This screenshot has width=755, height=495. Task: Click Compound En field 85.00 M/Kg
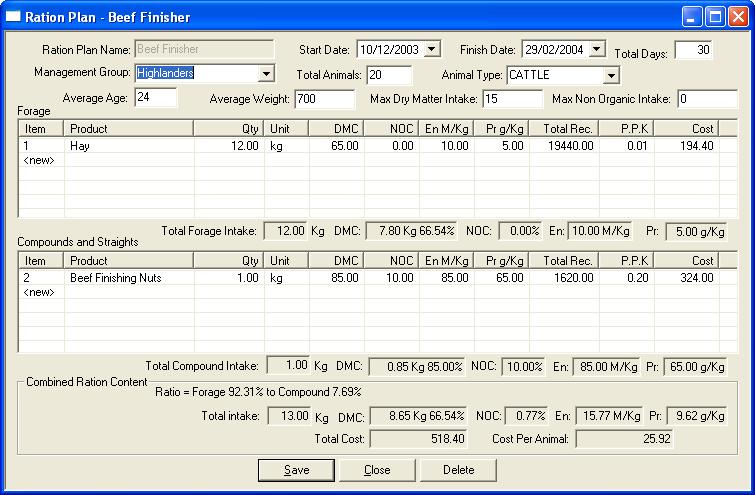coord(604,367)
